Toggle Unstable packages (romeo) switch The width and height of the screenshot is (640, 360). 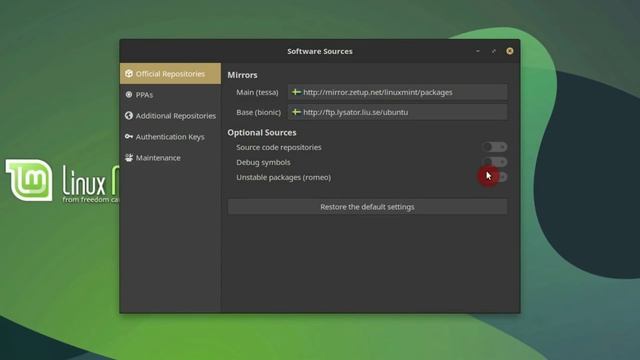(495, 177)
